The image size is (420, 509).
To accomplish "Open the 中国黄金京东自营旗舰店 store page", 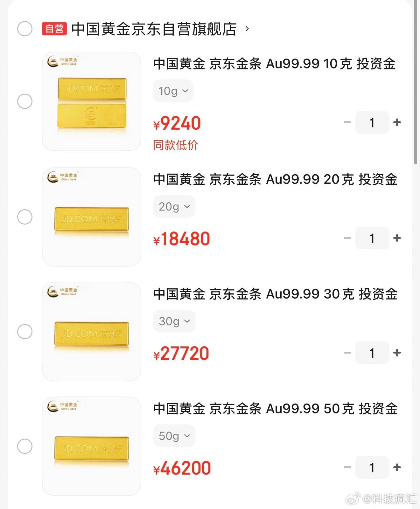I will (154, 29).
